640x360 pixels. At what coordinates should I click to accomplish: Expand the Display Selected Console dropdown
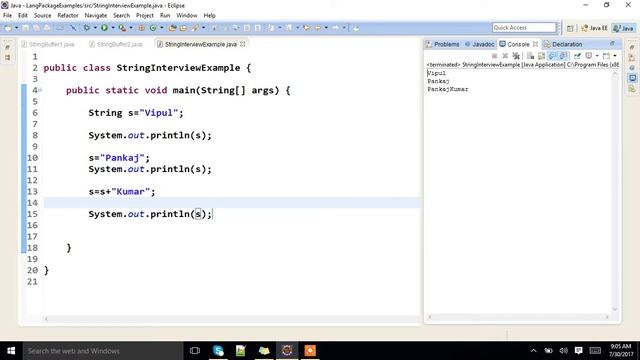597,56
